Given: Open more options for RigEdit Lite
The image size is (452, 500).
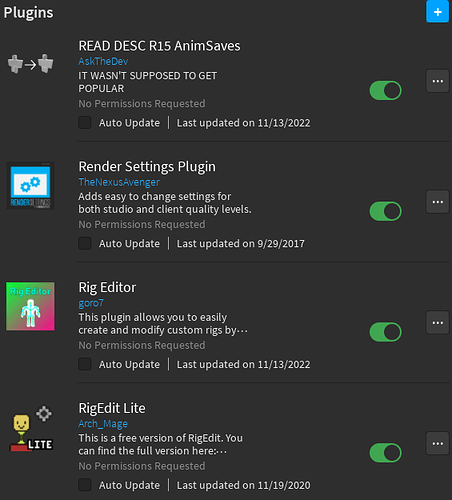Looking at the screenshot, I should click(437, 443).
